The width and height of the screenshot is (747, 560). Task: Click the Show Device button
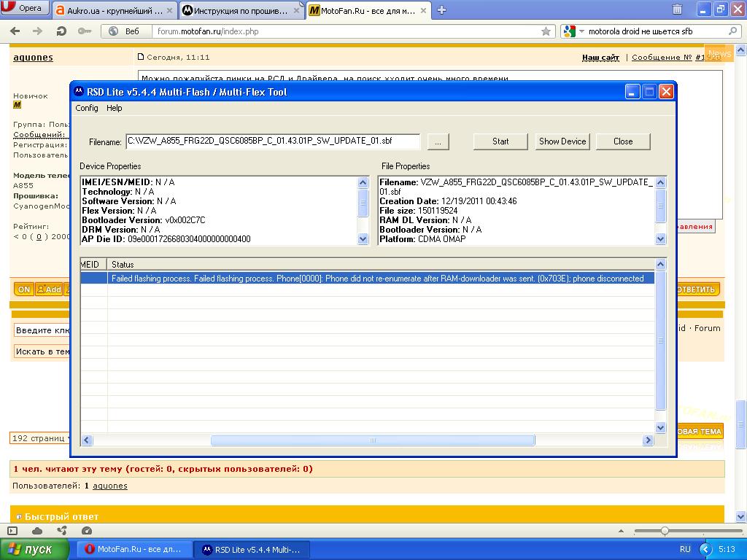click(562, 141)
